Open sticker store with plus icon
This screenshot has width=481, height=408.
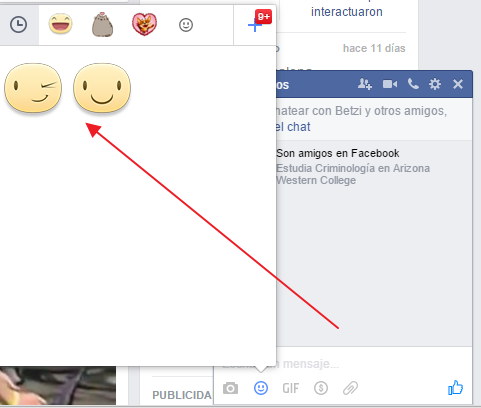[x=255, y=25]
